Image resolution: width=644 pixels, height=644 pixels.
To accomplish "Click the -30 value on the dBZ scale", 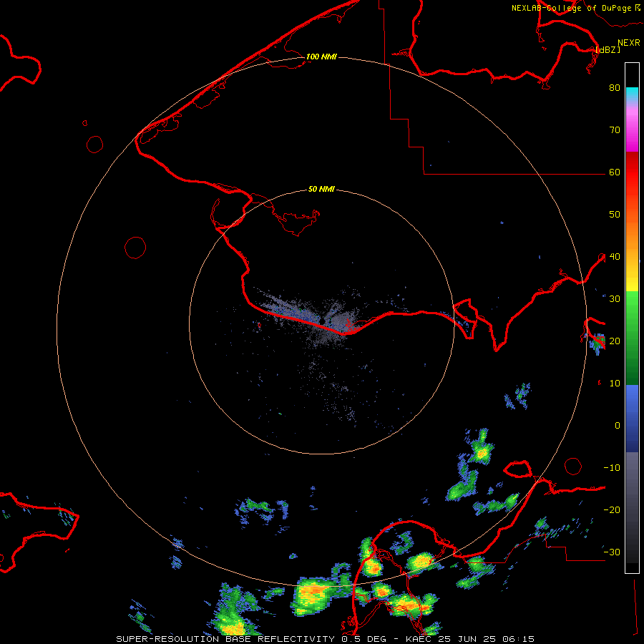I will click(612, 552).
